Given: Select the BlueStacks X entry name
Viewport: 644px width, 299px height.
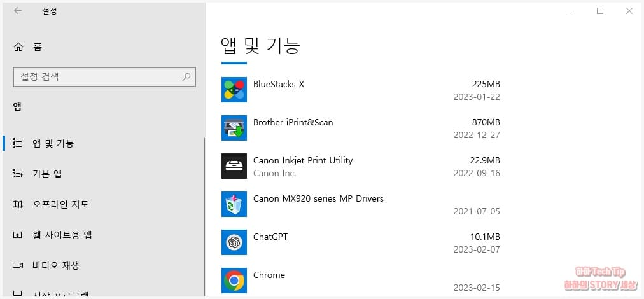Looking at the screenshot, I should [x=279, y=84].
